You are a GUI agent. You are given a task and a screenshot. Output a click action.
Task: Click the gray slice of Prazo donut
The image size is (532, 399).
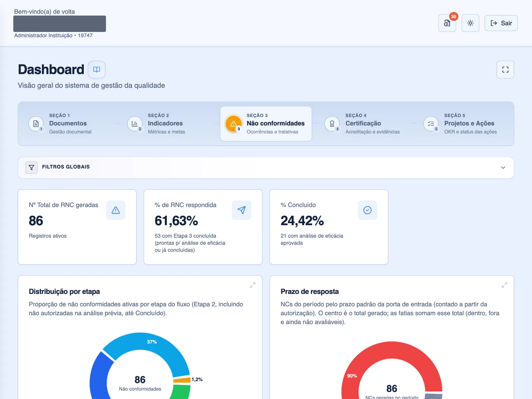(434, 396)
